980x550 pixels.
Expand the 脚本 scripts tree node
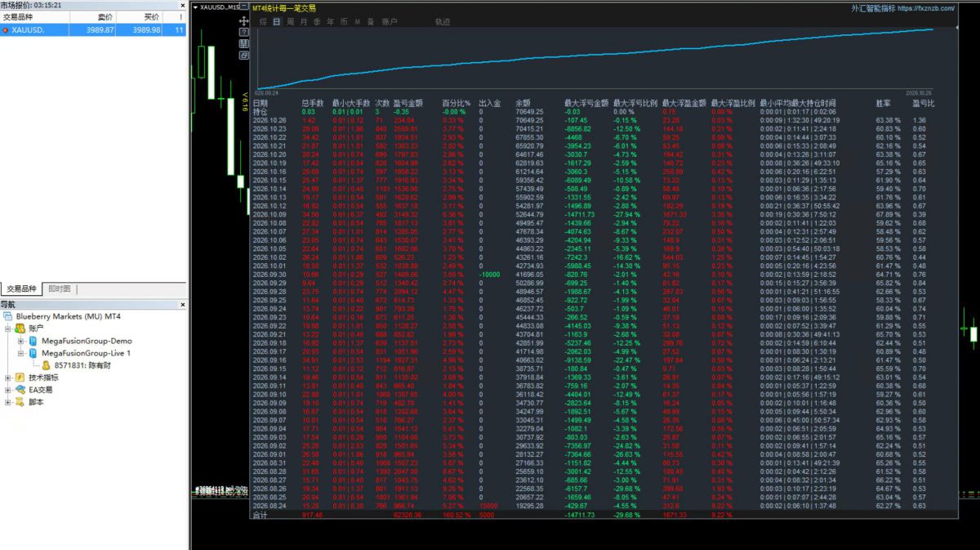pos(8,402)
